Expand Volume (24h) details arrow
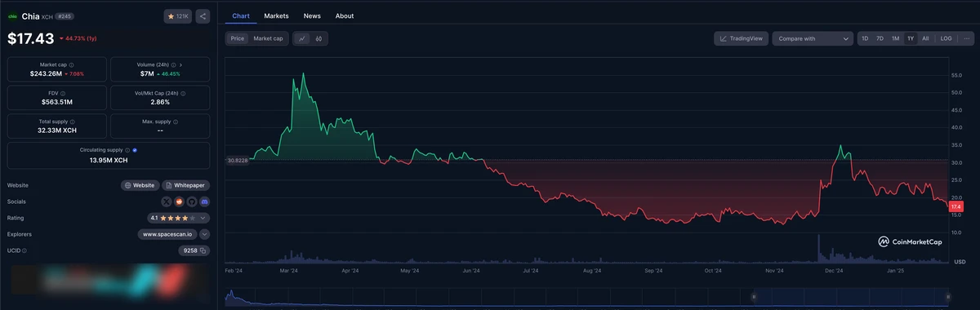980x310 pixels. [180, 64]
